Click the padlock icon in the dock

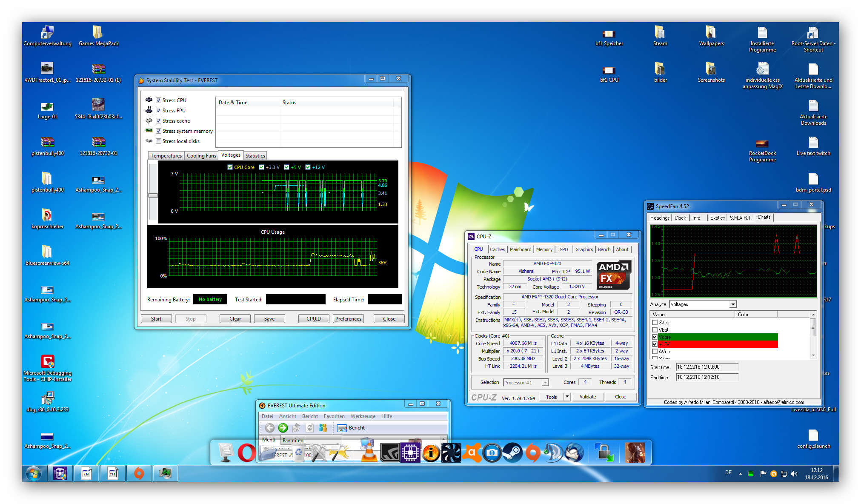[604, 453]
